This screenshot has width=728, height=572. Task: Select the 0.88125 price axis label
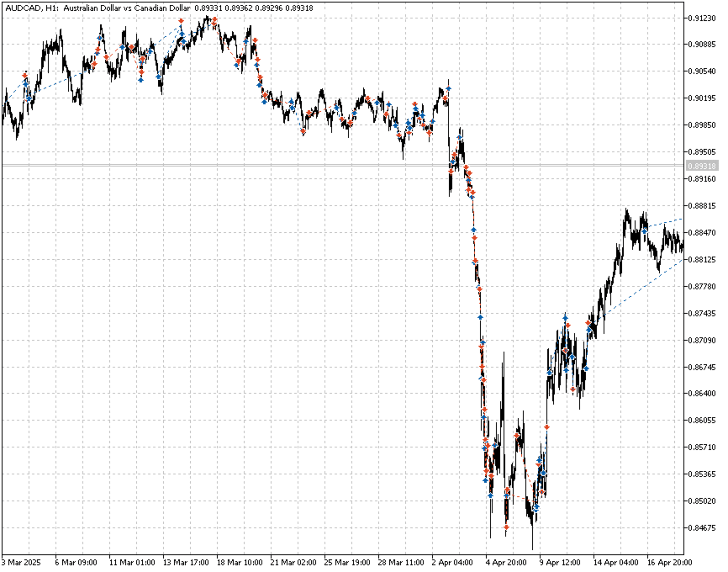702,259
